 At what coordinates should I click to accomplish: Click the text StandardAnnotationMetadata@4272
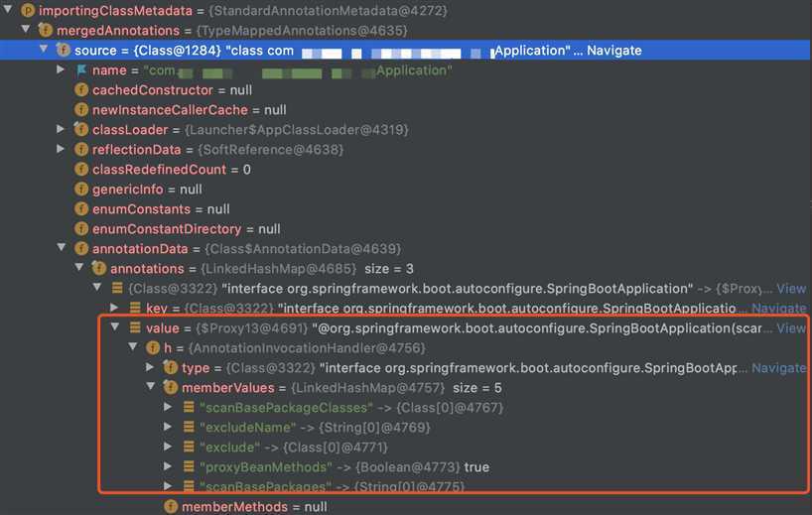click(x=328, y=10)
